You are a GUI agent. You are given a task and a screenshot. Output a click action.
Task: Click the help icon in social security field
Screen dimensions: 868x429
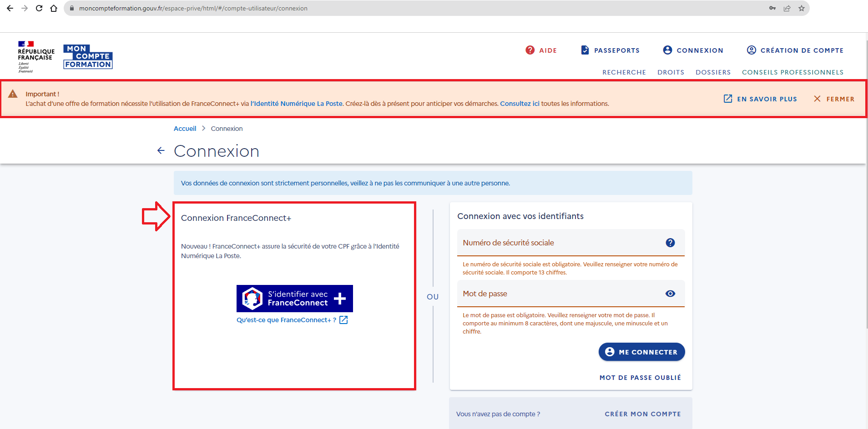coord(670,243)
